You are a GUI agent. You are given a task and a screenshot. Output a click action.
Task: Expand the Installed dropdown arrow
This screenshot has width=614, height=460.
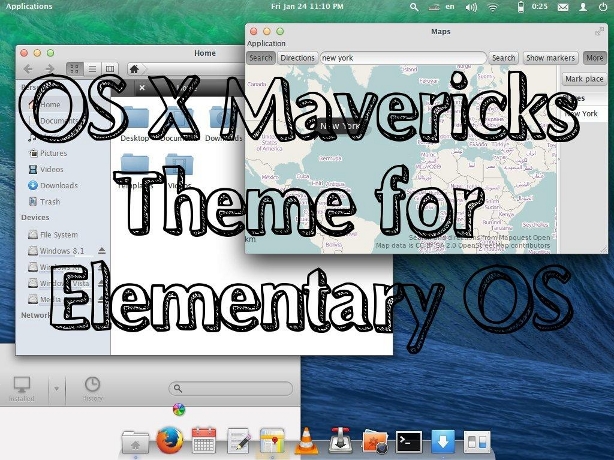click(56, 389)
